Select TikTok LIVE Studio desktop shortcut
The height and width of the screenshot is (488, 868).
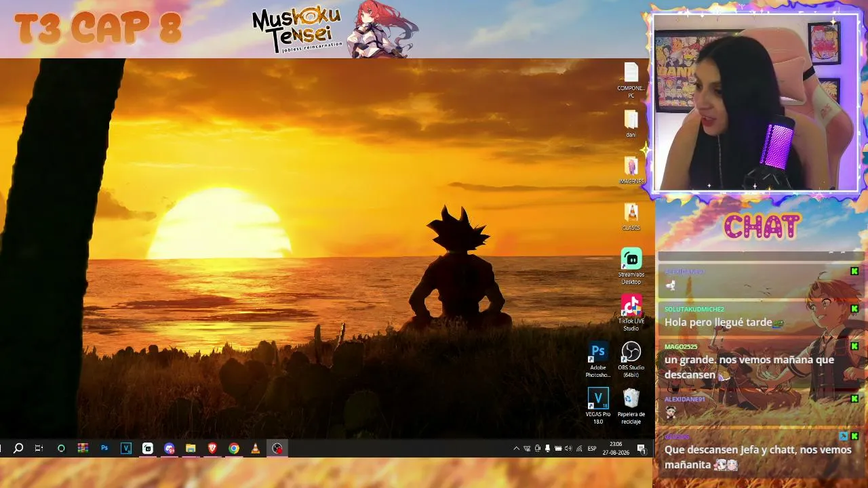coord(631,313)
